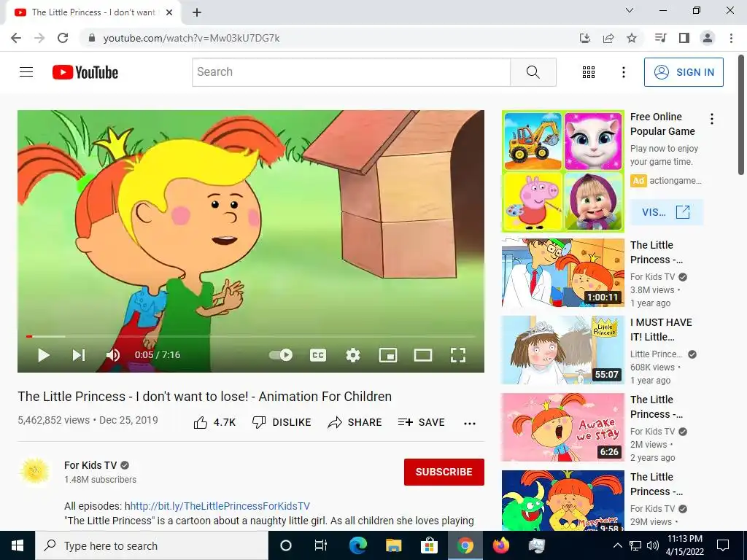Open the YouTube hamburger guide menu
This screenshot has width=747, height=560.
(x=26, y=72)
